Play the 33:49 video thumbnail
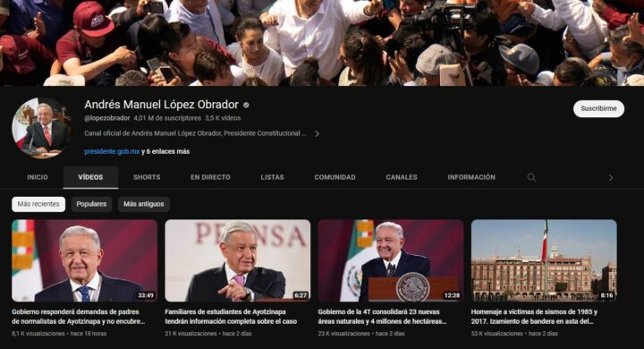The height and width of the screenshot is (349, 644). tap(85, 260)
